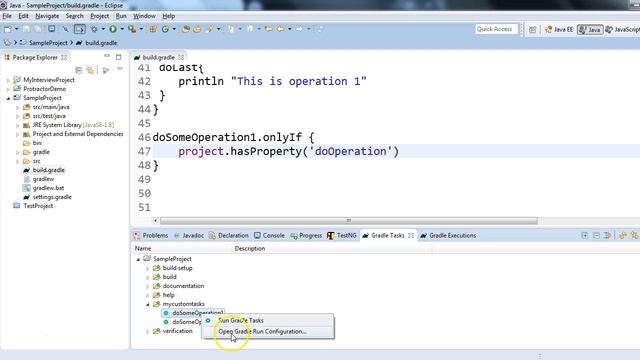This screenshot has height=360, width=640.
Task: Expand src/main/java folder
Action: [18, 107]
